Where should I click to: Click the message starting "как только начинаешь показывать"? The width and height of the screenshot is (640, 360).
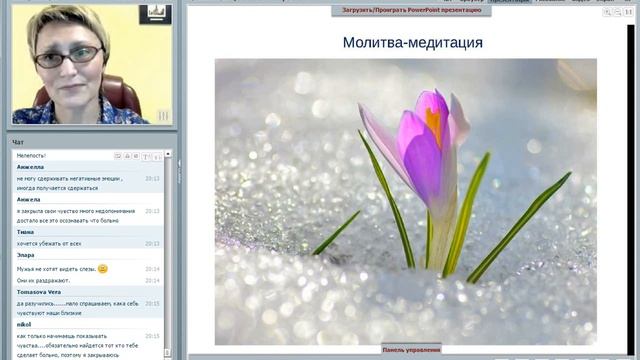78,345
